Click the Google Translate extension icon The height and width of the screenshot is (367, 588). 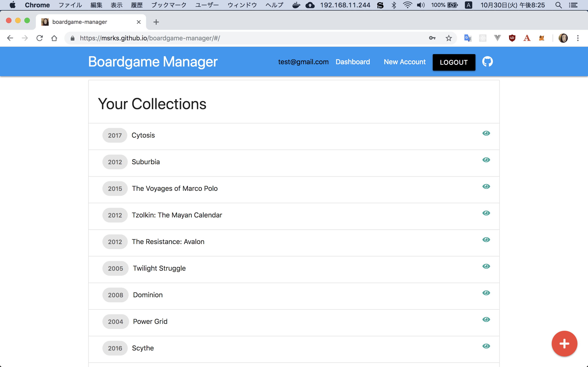tap(468, 38)
